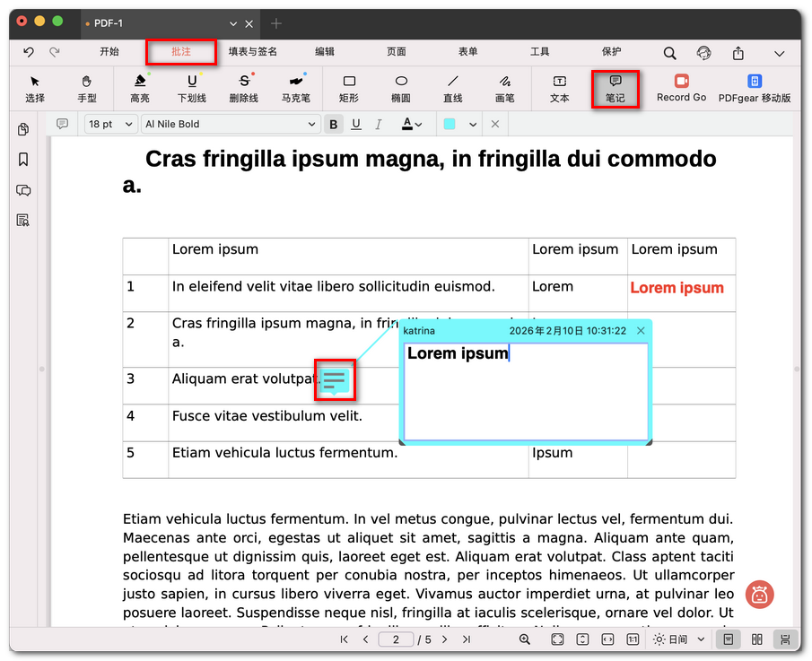Viewport: 812px width, 661px height.
Task: Select the 高亮 highlight tool
Action: 139,88
